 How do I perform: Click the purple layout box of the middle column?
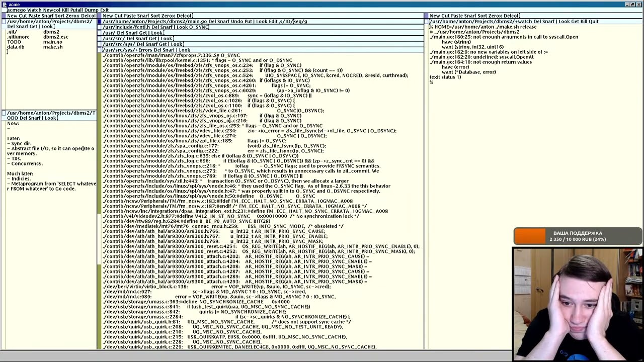pyautogui.click(x=100, y=16)
